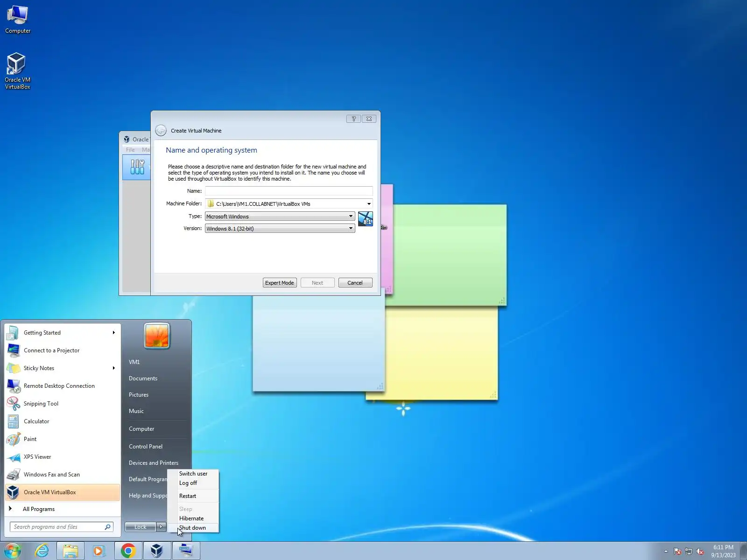Click the blue sticky note

[318, 343]
